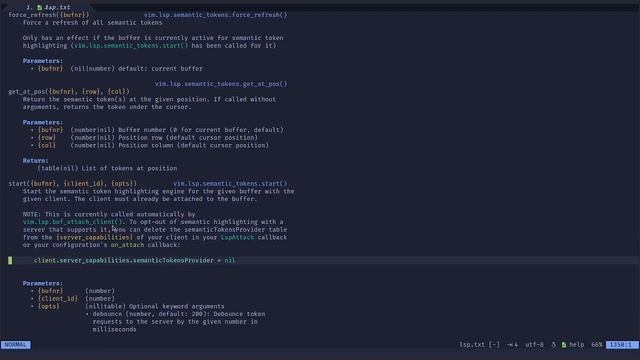Click the cursor position indicator in statusline
640x360 pixels.
tap(622, 345)
